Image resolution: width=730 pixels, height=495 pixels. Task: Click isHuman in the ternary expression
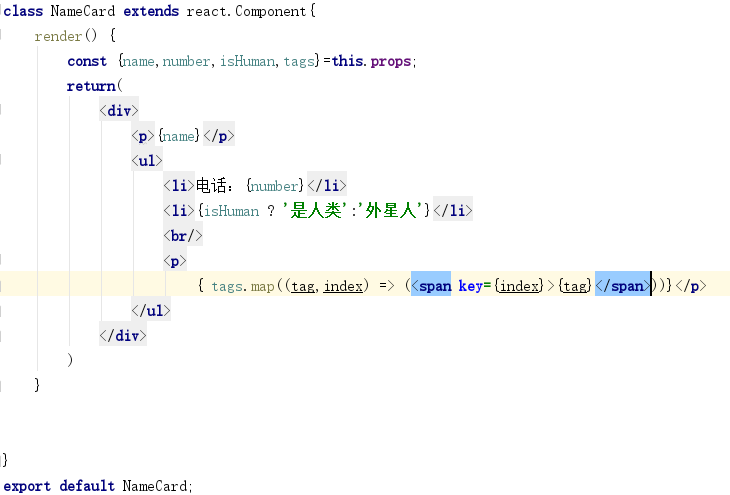(x=231, y=211)
